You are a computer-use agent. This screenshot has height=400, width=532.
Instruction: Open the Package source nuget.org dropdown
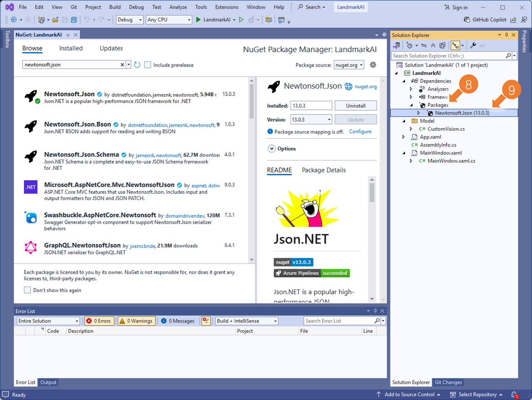[349, 65]
